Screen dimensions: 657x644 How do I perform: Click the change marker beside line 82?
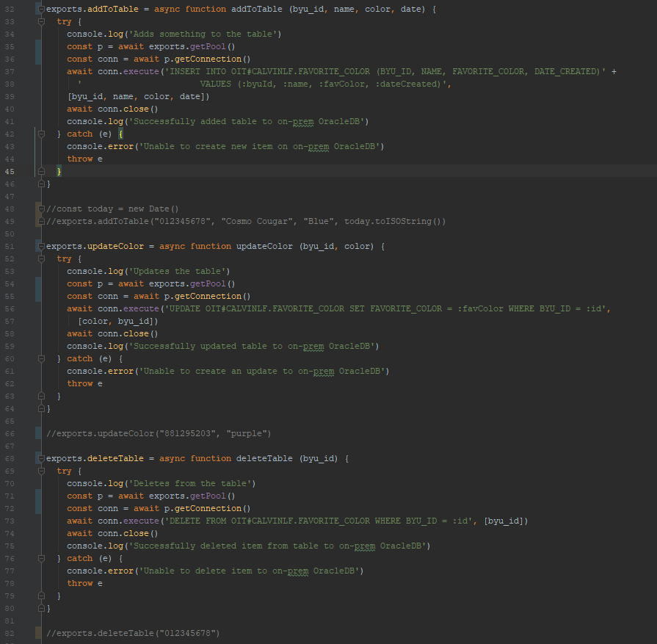[x=38, y=633]
